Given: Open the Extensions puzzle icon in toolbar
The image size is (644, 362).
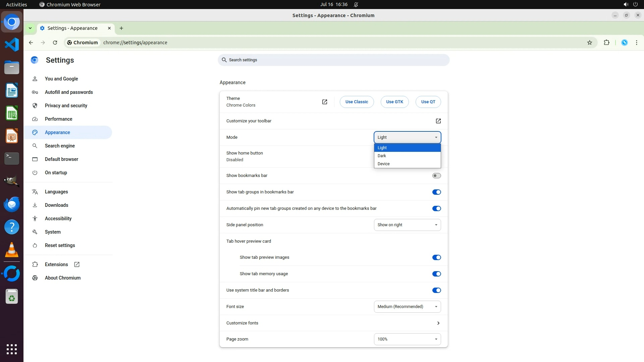Looking at the screenshot, I should coord(606,43).
